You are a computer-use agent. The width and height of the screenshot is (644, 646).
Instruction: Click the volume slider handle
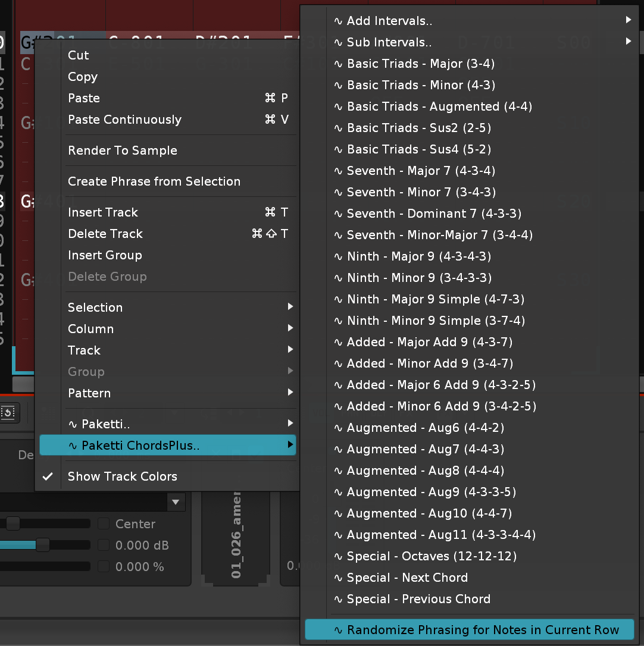click(42, 545)
